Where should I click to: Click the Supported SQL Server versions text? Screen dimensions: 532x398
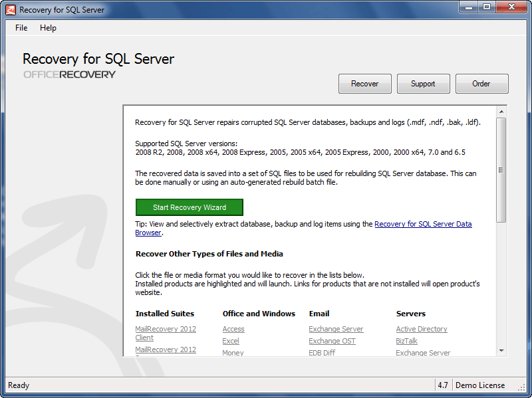[x=186, y=144]
